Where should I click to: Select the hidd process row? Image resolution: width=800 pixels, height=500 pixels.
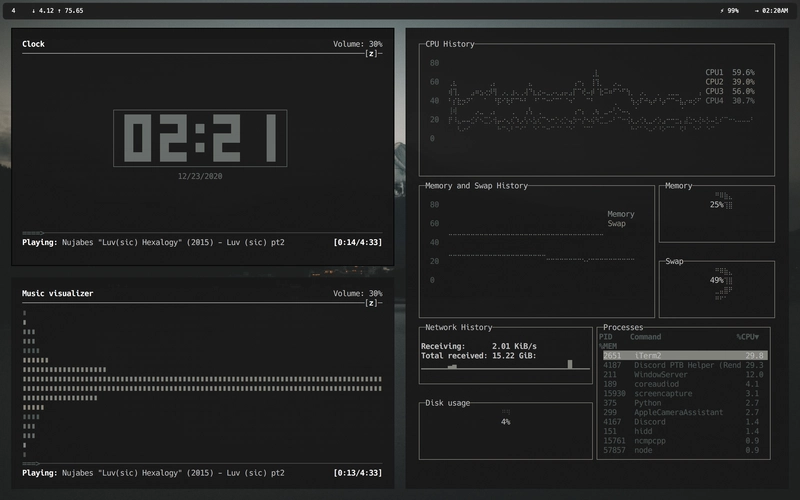click(683, 431)
